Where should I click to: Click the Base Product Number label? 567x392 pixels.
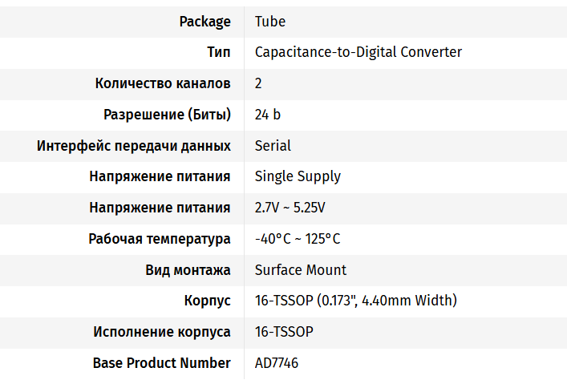pyautogui.click(x=161, y=363)
